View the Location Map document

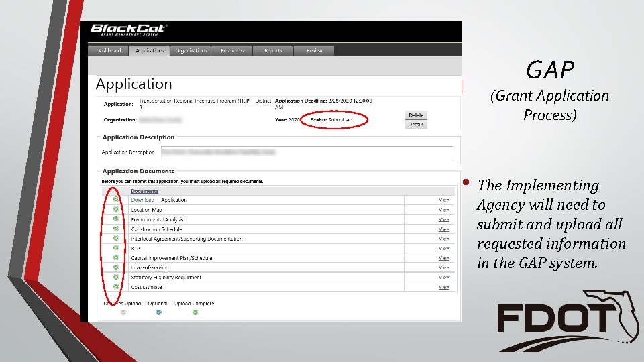(x=444, y=210)
